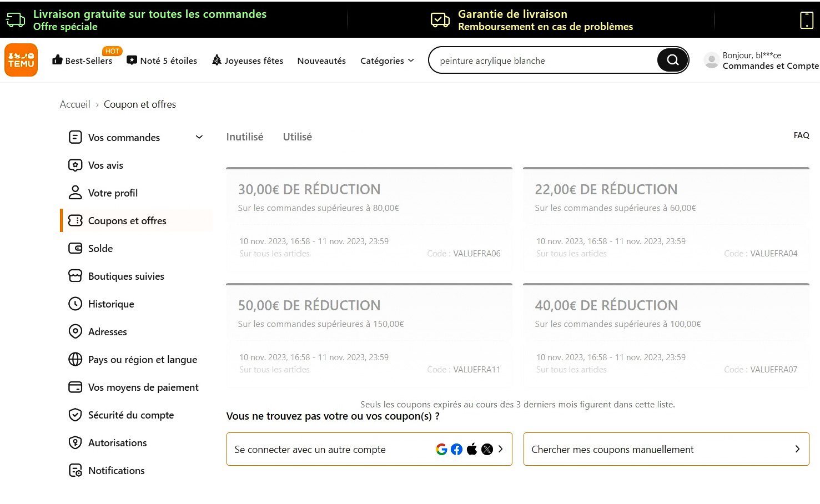Screen dimensions: 820x504
Task: Go back via the Accueil breadcrumb
Action: coord(74,104)
